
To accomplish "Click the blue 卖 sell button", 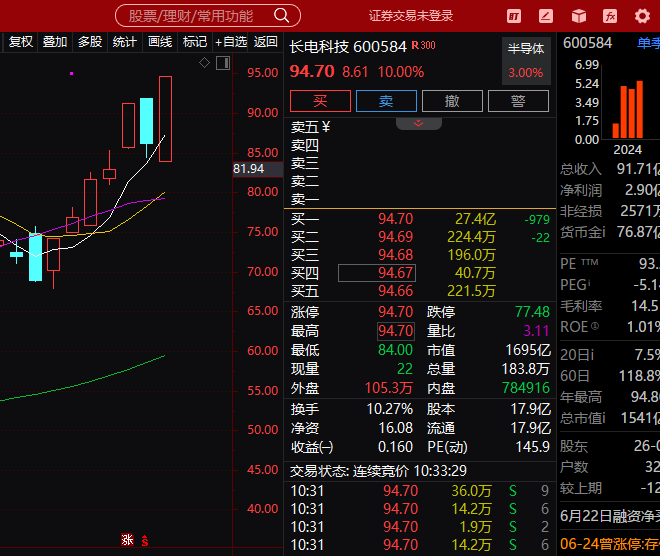I will point(386,101).
